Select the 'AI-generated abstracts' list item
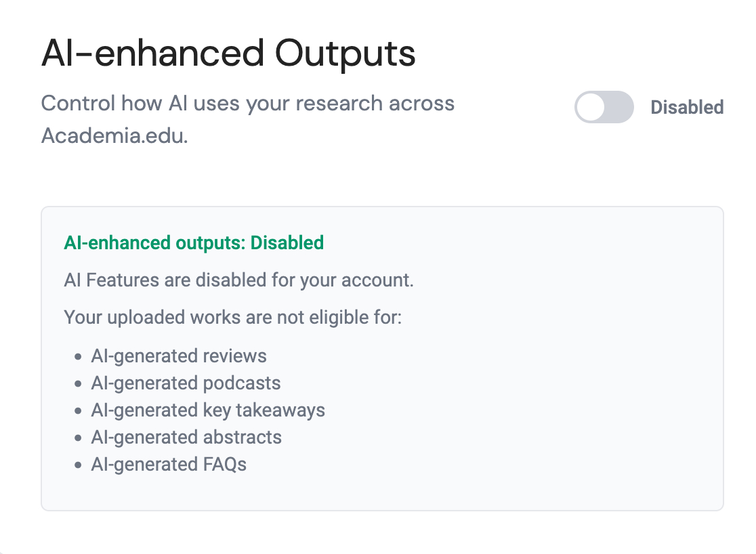The width and height of the screenshot is (756, 554). 186,438
